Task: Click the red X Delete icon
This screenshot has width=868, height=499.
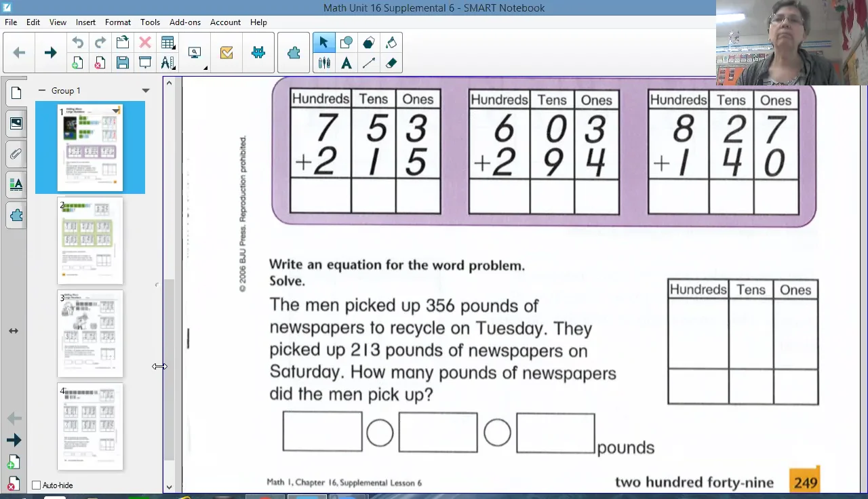Action: coord(145,43)
